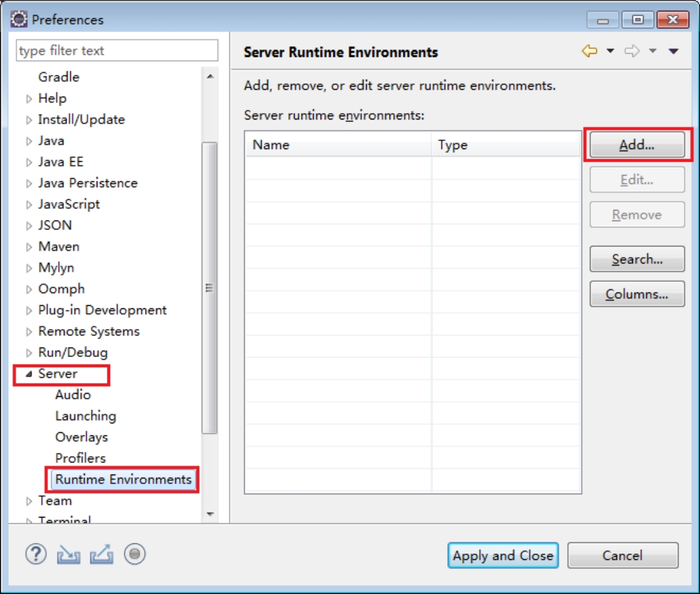Select Profilers under Server
This screenshot has width=700, height=594.
click(80, 458)
